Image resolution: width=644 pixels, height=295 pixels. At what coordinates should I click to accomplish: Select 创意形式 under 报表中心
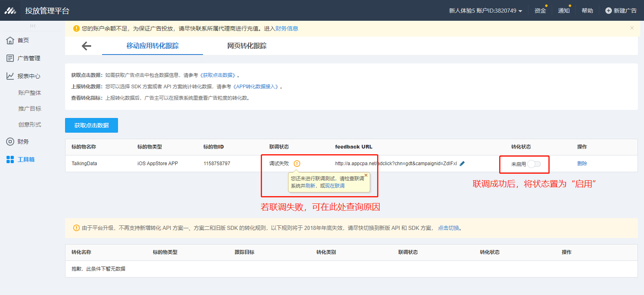30,125
